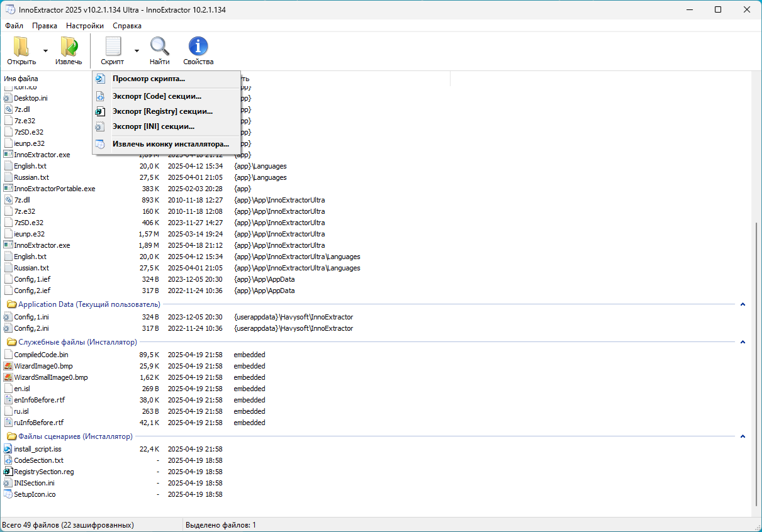The width and height of the screenshot is (762, 532).
Task: Click the WizardSmallImage0.bmp image icon
Action: (x=8, y=377)
